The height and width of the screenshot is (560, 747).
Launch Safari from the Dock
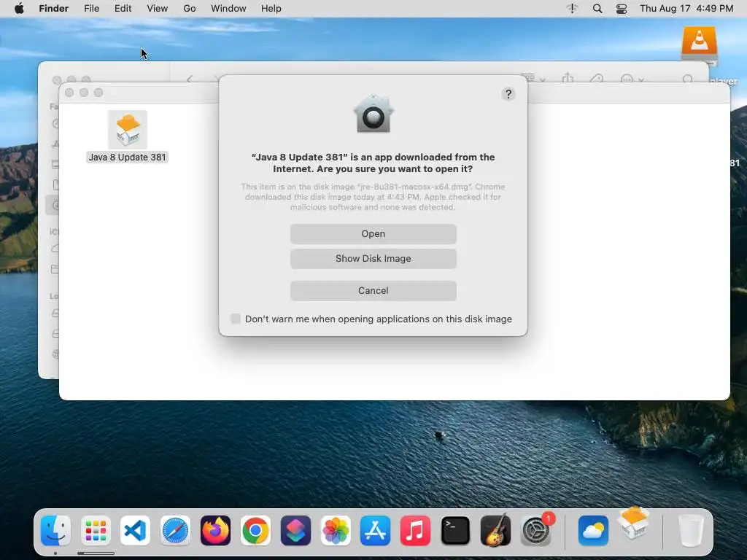point(175,530)
